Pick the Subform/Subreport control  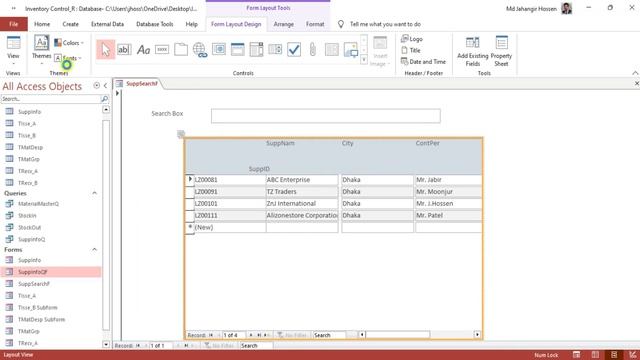click(331, 50)
